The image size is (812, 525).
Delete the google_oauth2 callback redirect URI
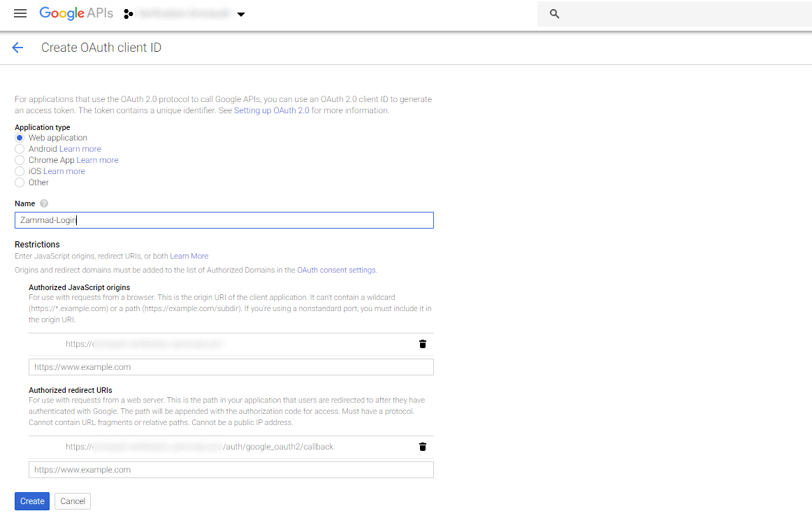pos(423,447)
